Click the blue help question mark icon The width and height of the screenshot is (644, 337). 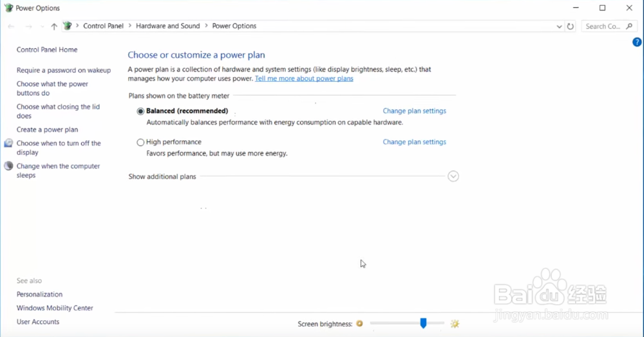(637, 42)
